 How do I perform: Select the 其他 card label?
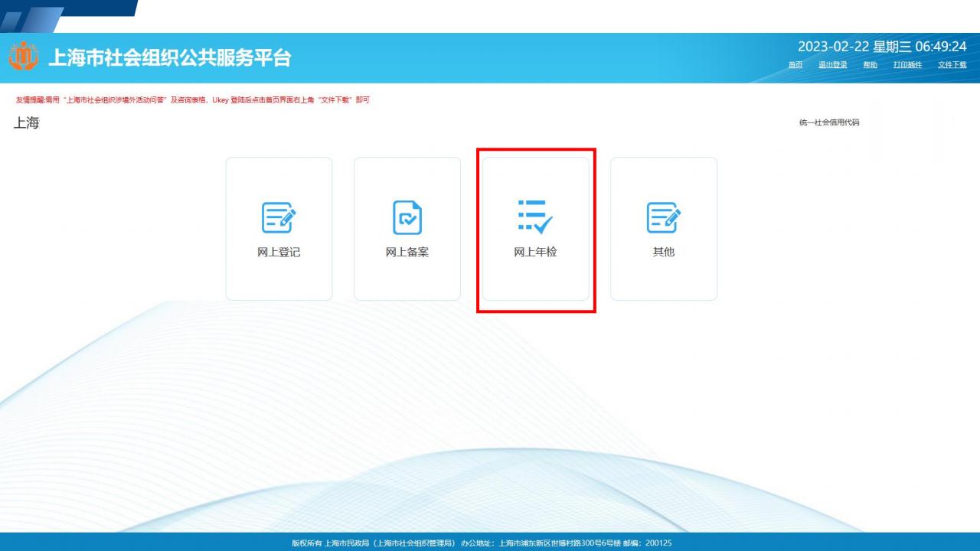pos(663,253)
